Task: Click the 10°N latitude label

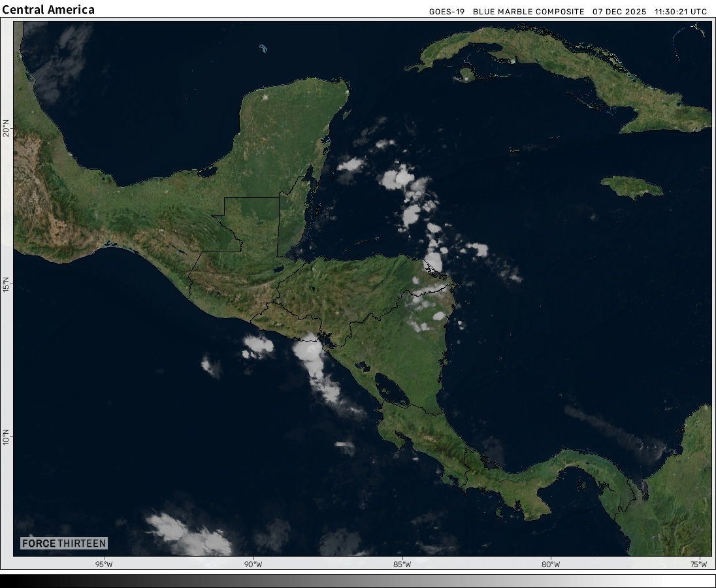Action: pos(7,436)
